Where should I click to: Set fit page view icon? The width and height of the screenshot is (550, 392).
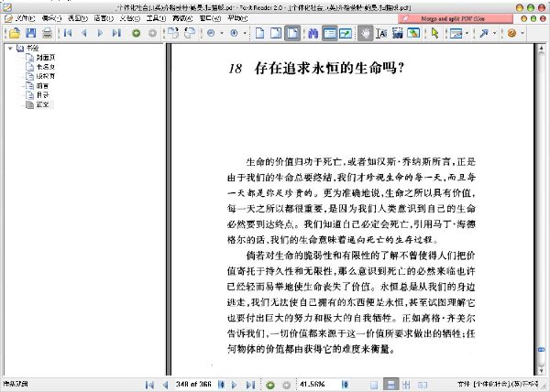pos(276,33)
